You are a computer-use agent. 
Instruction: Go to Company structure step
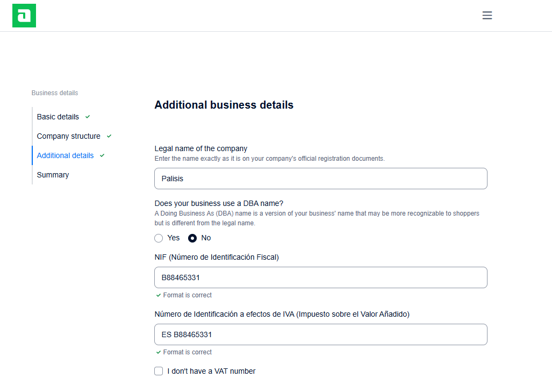coord(68,136)
